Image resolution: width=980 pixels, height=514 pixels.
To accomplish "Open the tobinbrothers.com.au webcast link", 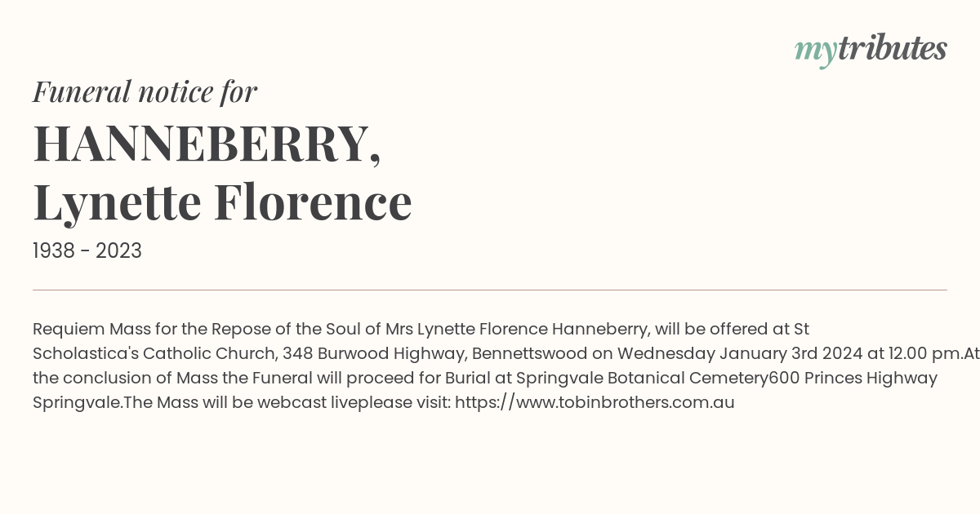I will (595, 402).
